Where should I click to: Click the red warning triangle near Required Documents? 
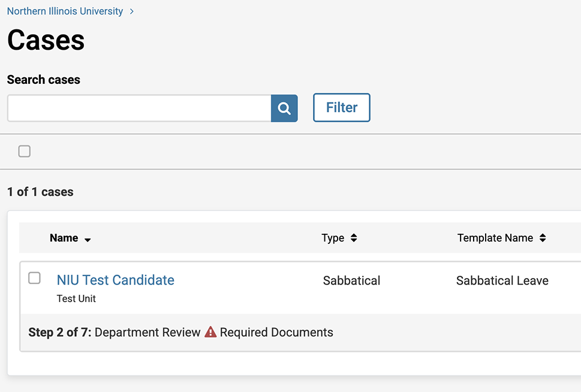tap(210, 332)
